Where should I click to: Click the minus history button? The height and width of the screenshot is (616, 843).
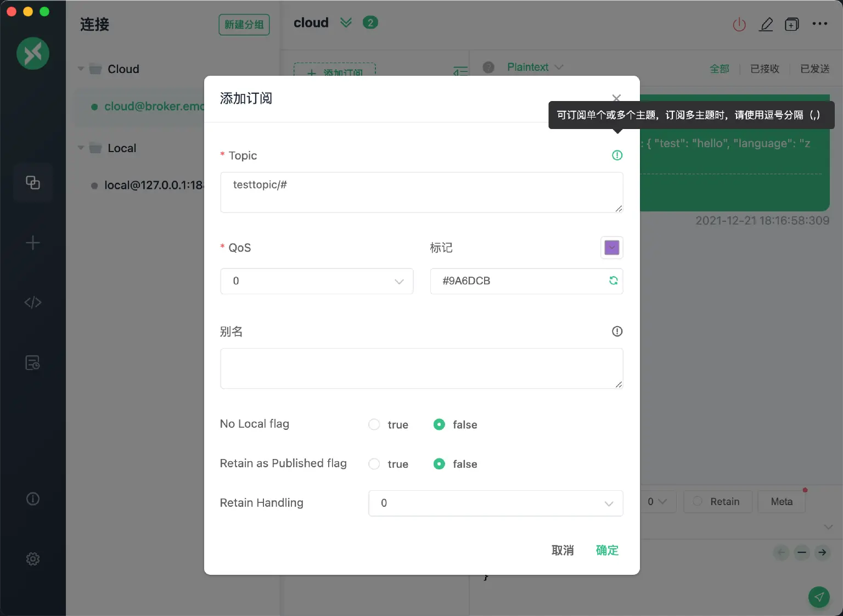(802, 552)
